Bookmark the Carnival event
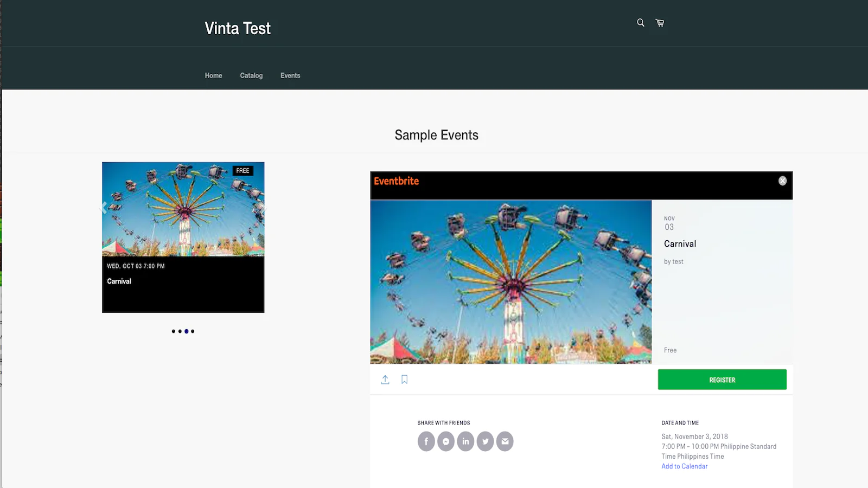Screen dimensions: 868x488 pos(404,380)
